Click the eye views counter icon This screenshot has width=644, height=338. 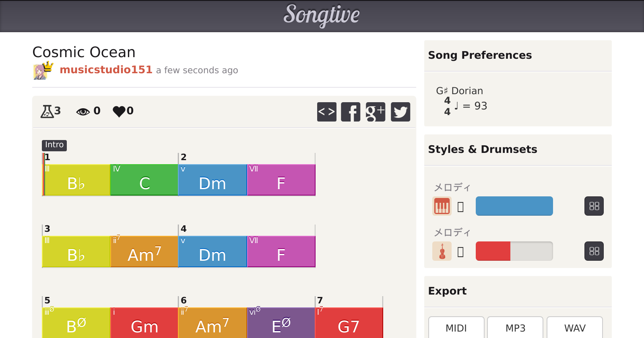[83, 111]
